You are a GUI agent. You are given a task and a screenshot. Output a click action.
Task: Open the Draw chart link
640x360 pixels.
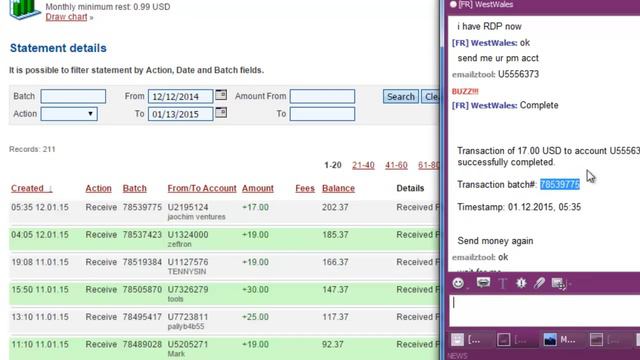[66, 17]
